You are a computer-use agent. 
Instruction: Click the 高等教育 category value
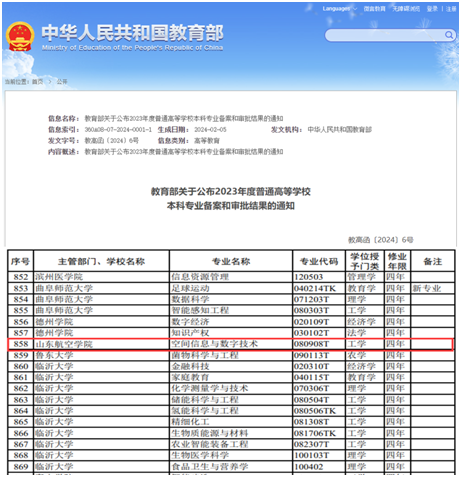[207, 141]
